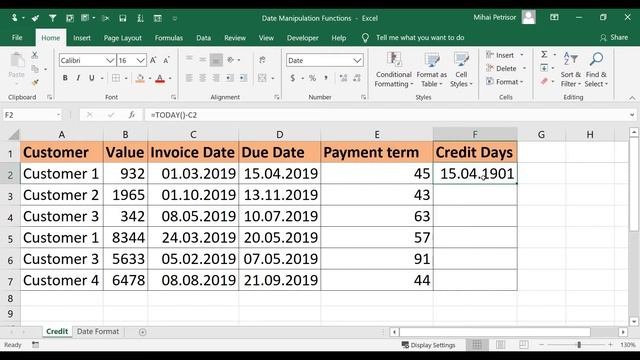This screenshot has height=360, width=640.
Task: Click the Copy icon
Action: [x=35, y=69]
